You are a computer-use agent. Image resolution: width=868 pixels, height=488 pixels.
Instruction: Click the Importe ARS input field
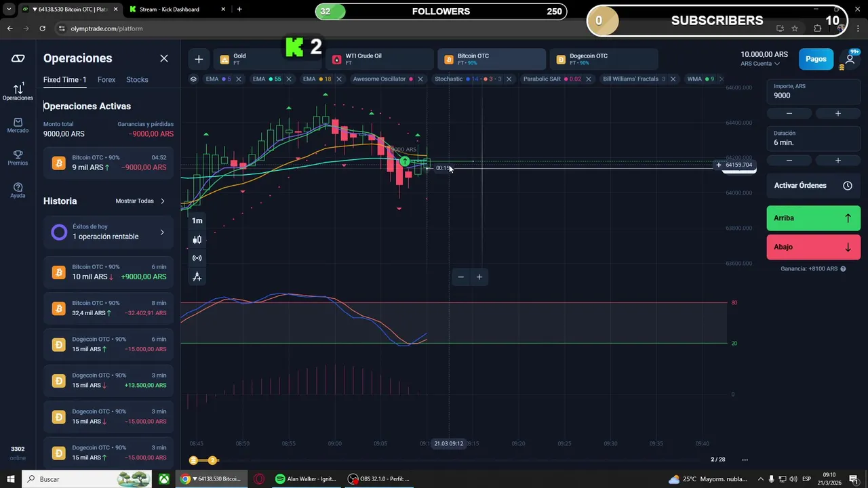[x=813, y=91]
